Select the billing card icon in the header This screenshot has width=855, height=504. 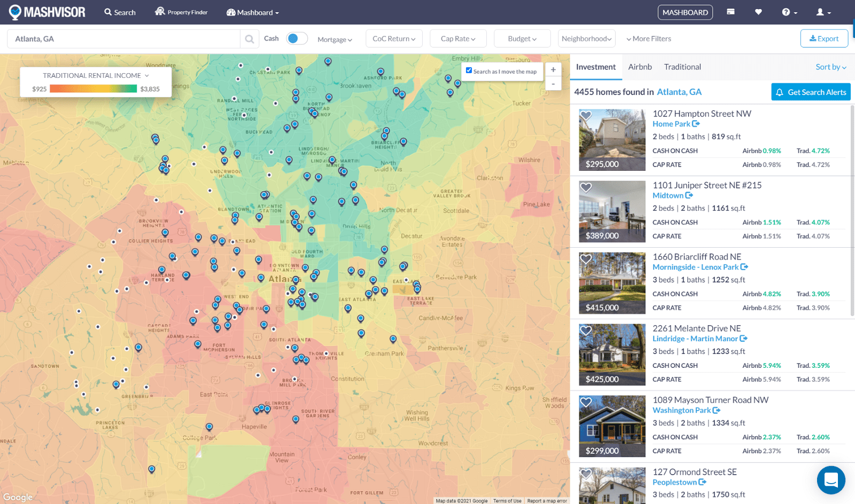[x=730, y=12]
